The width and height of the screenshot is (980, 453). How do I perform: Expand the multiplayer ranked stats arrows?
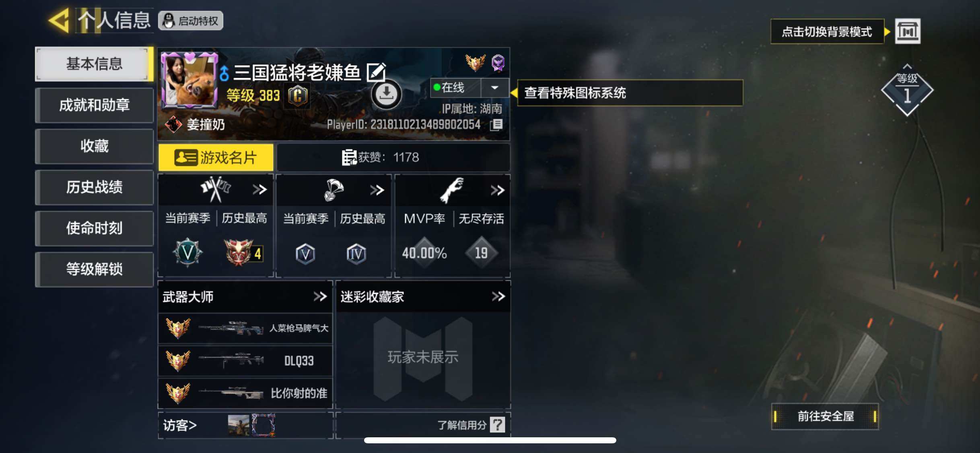[x=259, y=189]
